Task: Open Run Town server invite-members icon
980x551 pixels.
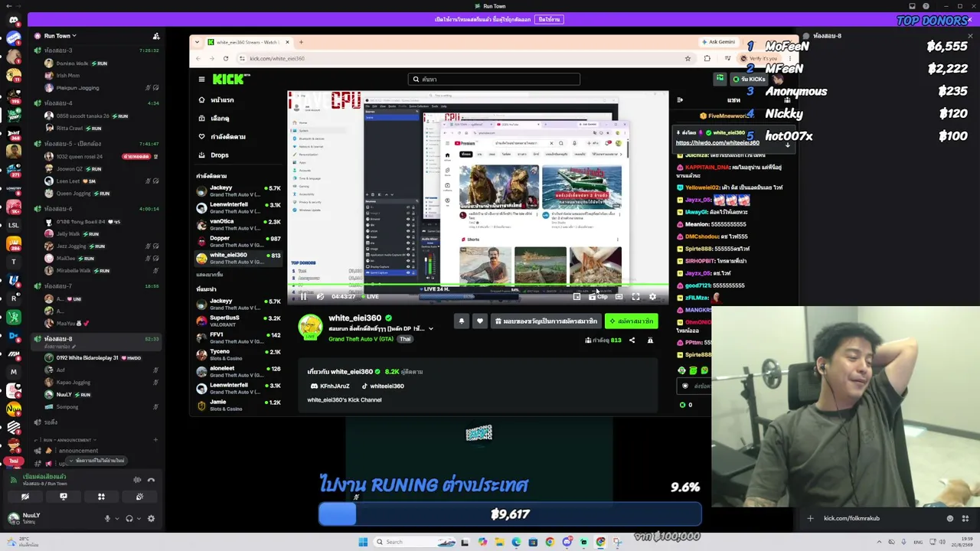Action: point(156,36)
